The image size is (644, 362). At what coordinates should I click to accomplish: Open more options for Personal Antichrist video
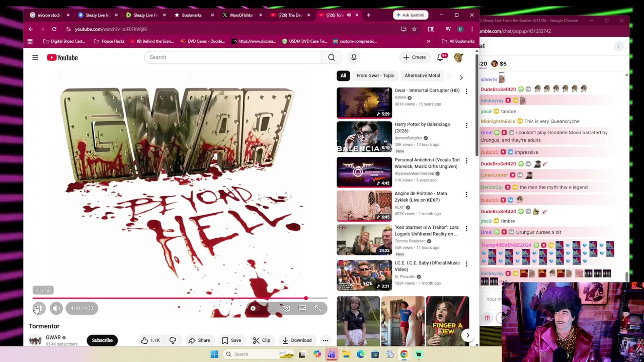466,161
